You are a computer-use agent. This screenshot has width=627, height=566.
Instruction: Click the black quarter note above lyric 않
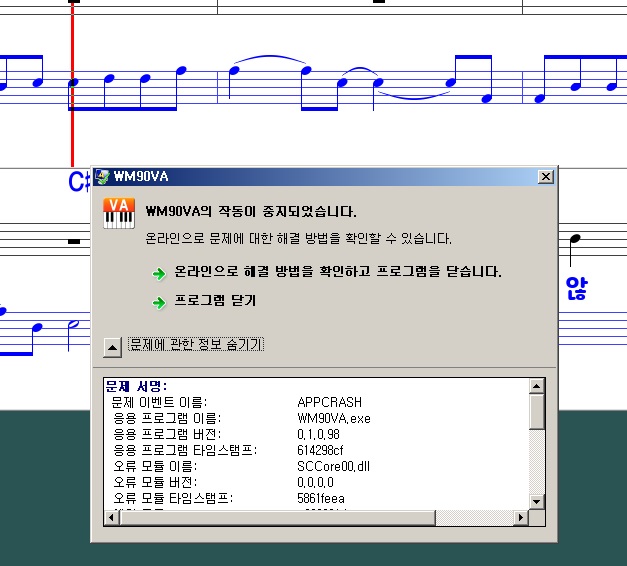(574, 240)
